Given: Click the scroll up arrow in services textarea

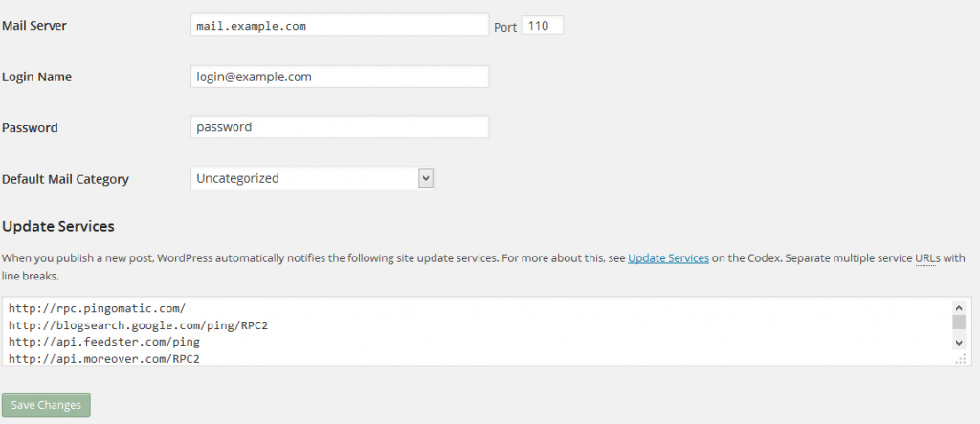Looking at the screenshot, I should pos(959,307).
